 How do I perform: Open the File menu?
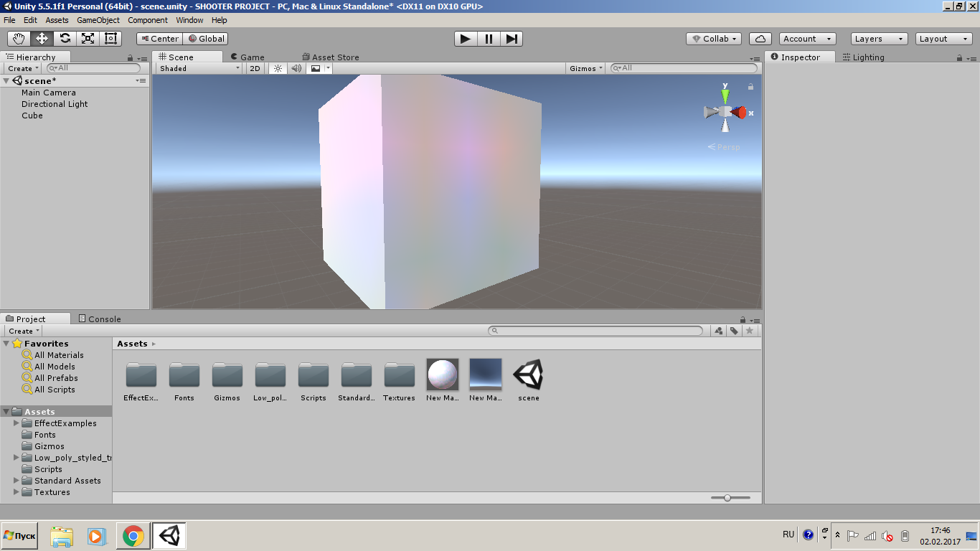click(x=9, y=20)
